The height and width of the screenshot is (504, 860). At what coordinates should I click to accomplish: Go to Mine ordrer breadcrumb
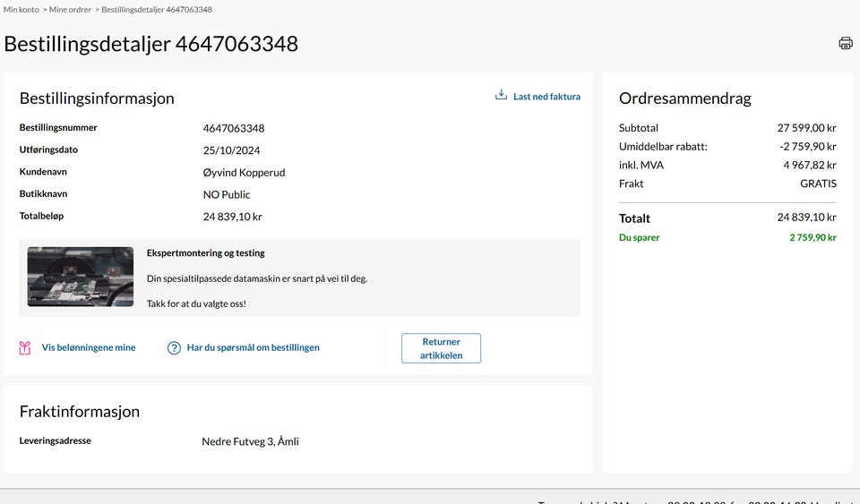click(x=70, y=9)
